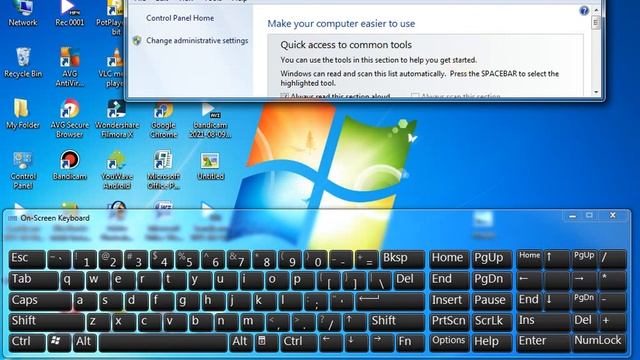Click the Del key next to backslash
This screenshot has height=360, width=640.
[409, 280]
